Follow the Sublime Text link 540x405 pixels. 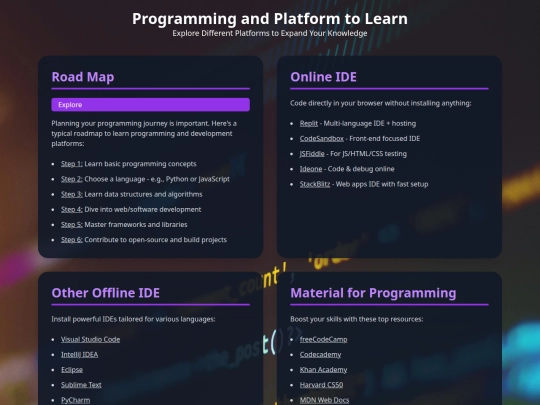pyautogui.click(x=81, y=385)
